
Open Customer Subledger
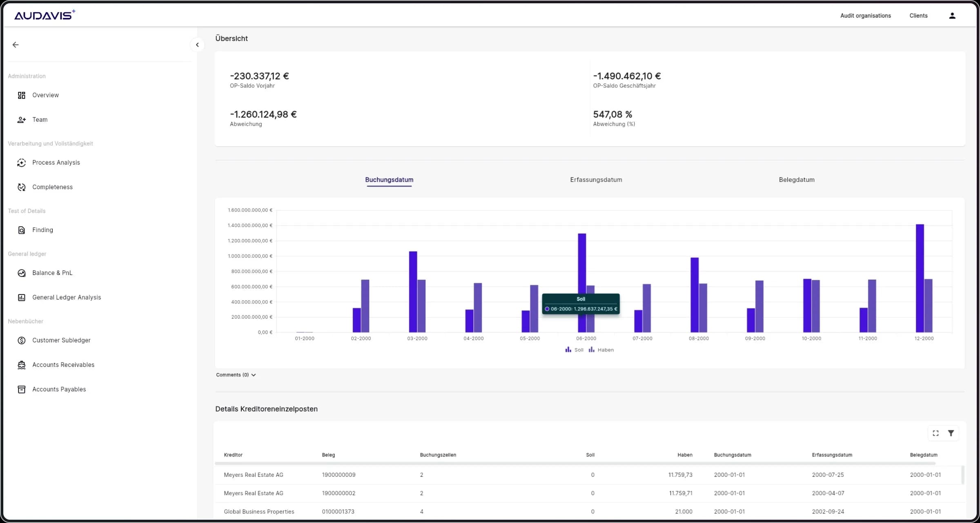(62, 340)
